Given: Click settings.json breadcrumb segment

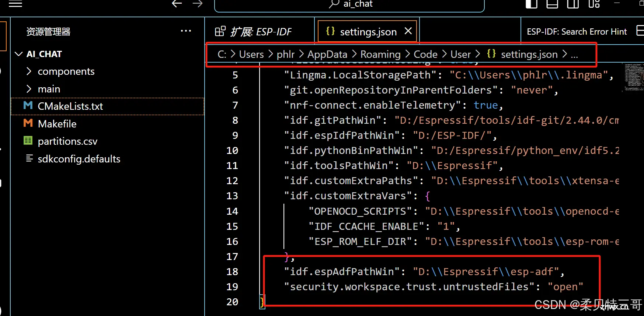Looking at the screenshot, I should [x=522, y=55].
